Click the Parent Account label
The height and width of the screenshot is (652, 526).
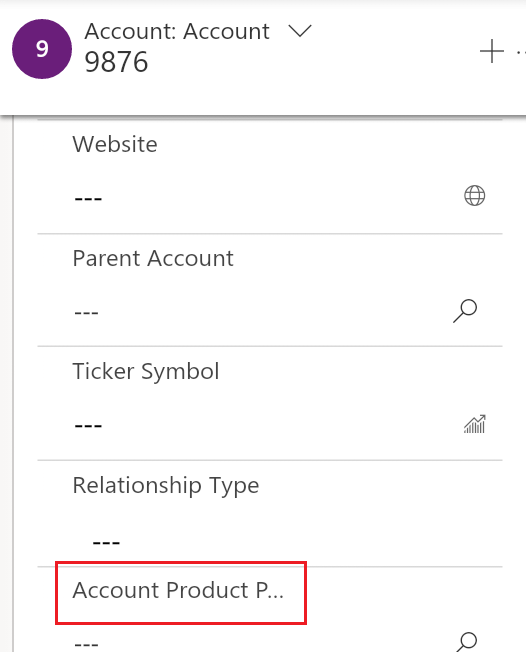click(x=153, y=258)
